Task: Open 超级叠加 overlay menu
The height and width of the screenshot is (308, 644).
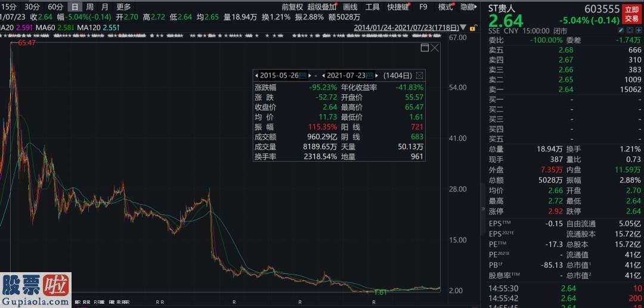Action: click(x=321, y=7)
